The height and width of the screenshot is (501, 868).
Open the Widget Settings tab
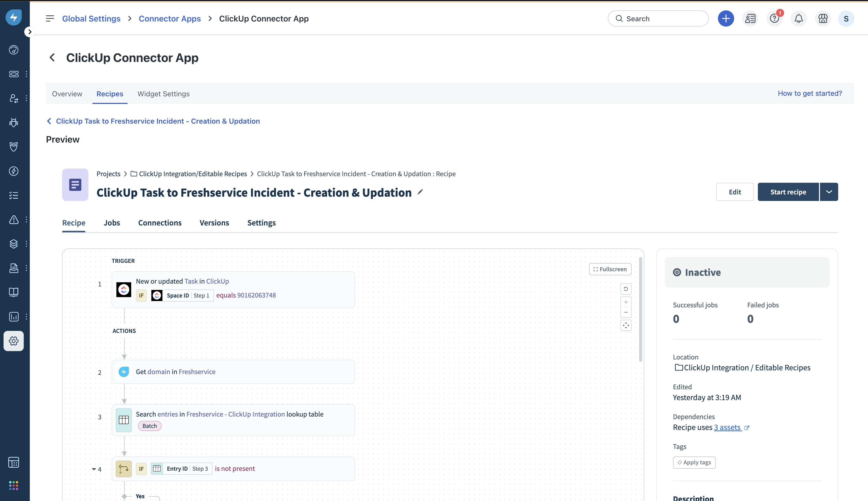tap(163, 94)
